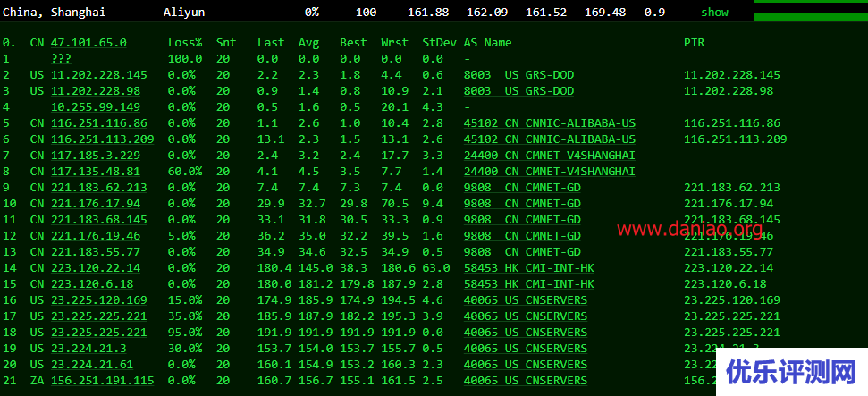This screenshot has width=868, height=396.
Task: Open AS link '24400 CN CMNET-V4SHANGHAI' in hop 7
Action: tap(549, 156)
